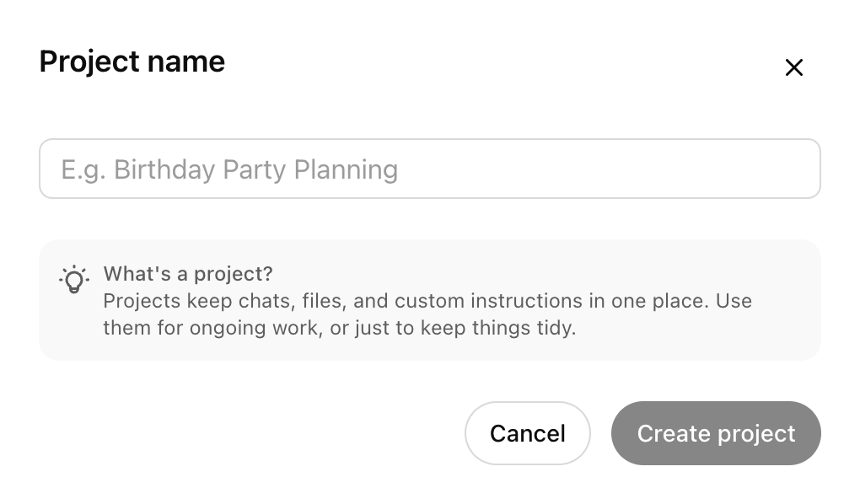The image size is (860, 504).
Task: Focus the "E.g. Birthday Party Planning" placeholder field
Action: 429,169
